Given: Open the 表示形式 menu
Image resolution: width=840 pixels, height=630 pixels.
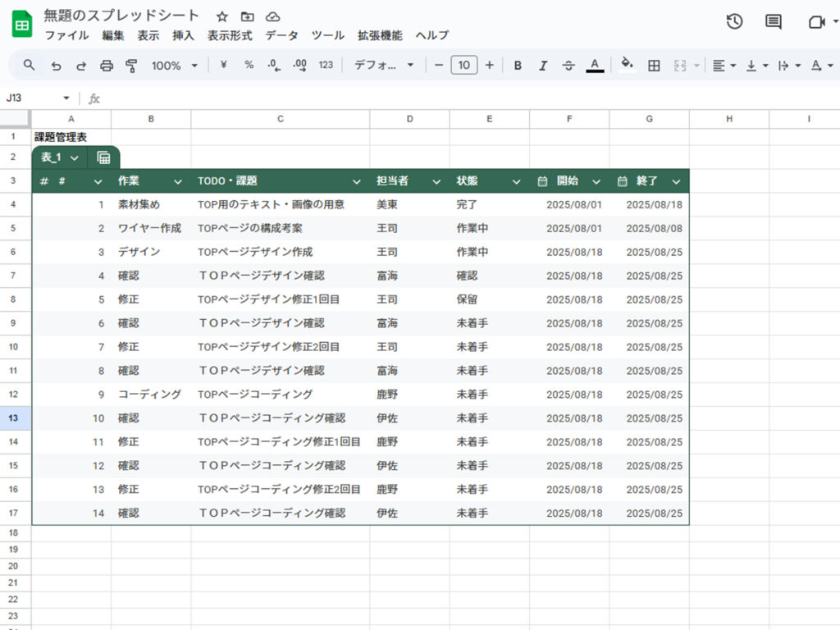Looking at the screenshot, I should [230, 35].
